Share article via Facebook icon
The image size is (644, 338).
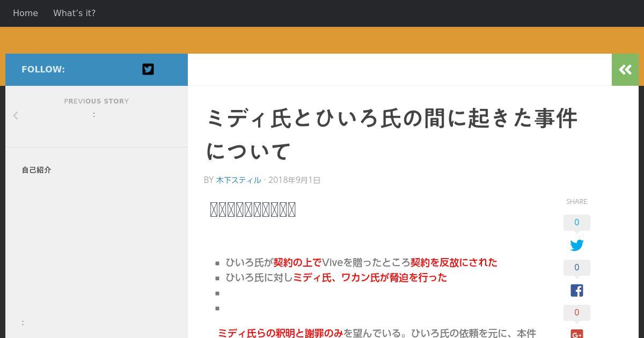click(577, 290)
